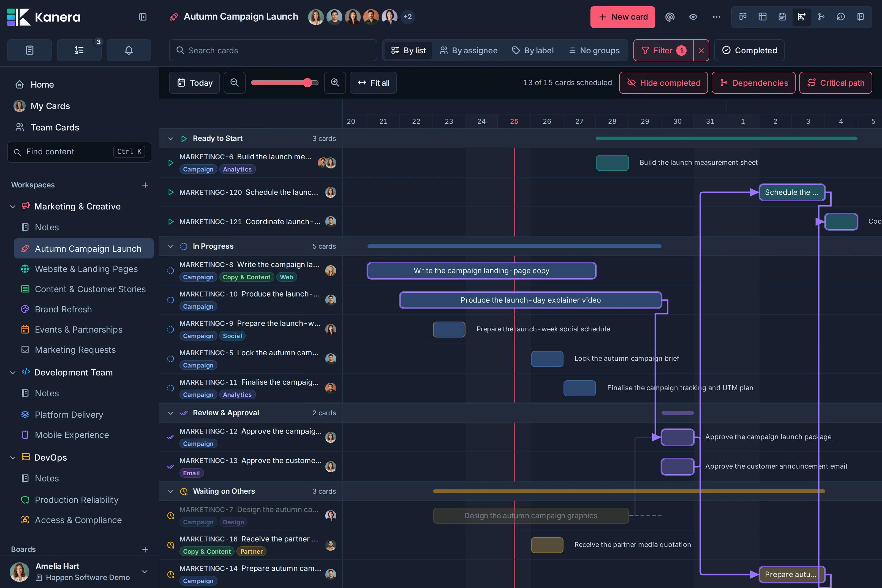Toggle Hide completed
This screenshot has width=882, height=588.
point(663,82)
